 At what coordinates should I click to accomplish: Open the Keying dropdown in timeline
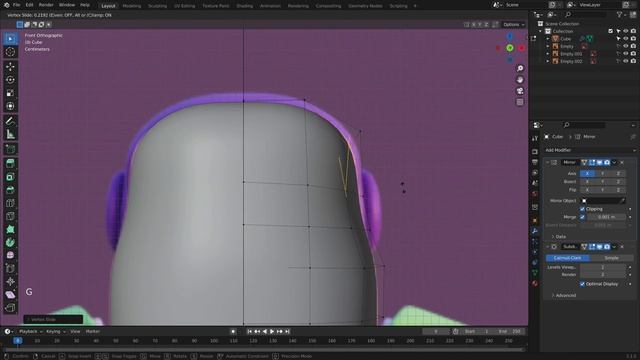point(56,331)
